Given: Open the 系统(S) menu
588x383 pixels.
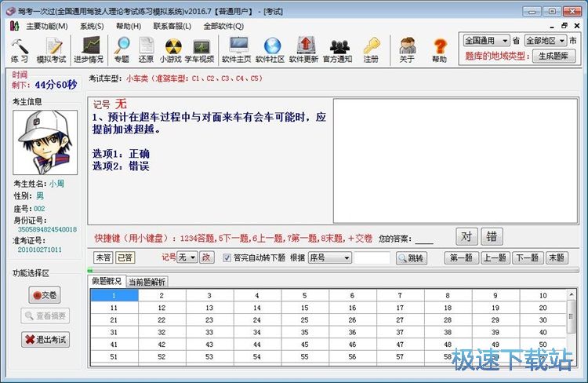Looking at the screenshot, I should pos(92,26).
